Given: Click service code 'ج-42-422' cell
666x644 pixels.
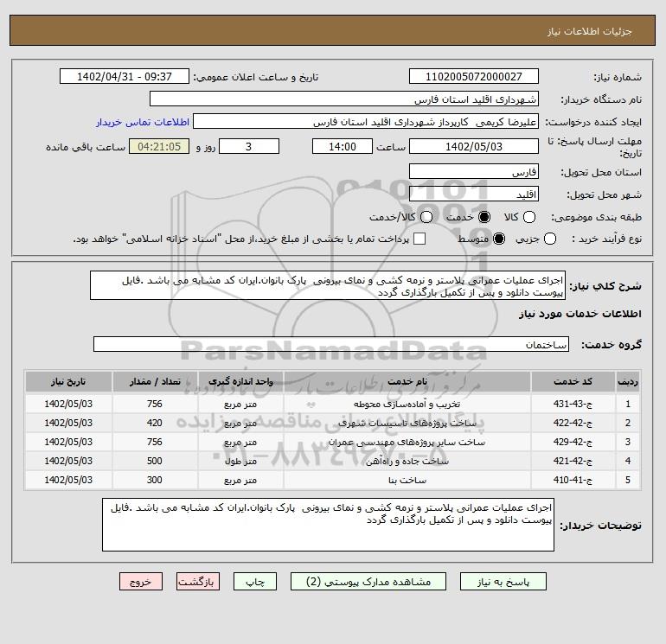Looking at the screenshot, I should [573, 424].
